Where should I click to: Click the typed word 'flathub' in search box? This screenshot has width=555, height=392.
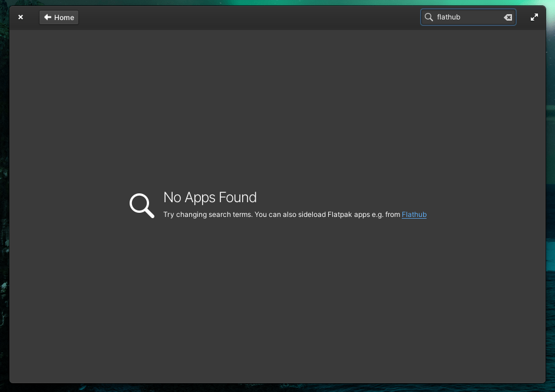point(448,18)
